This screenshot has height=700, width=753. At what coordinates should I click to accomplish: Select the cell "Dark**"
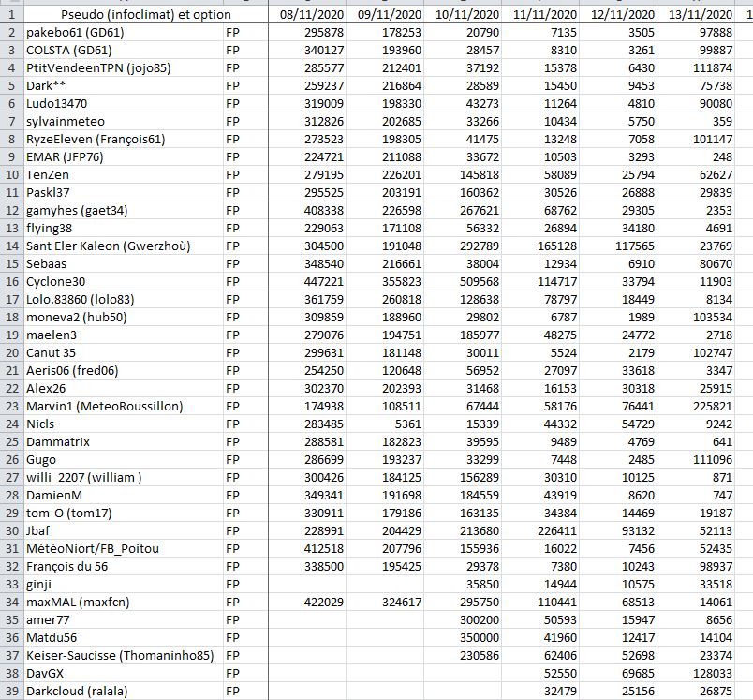click(124, 86)
